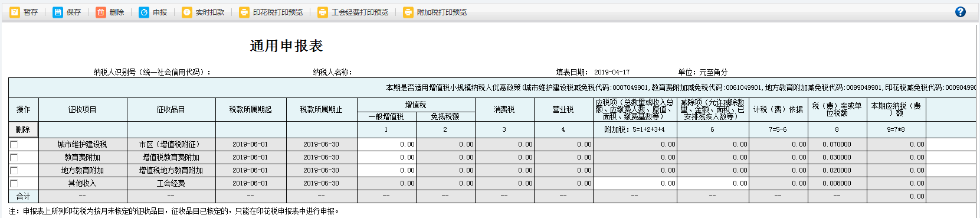Click the tax rate 0.070000 cell
Screen dimensions: 980x218
coord(837,144)
